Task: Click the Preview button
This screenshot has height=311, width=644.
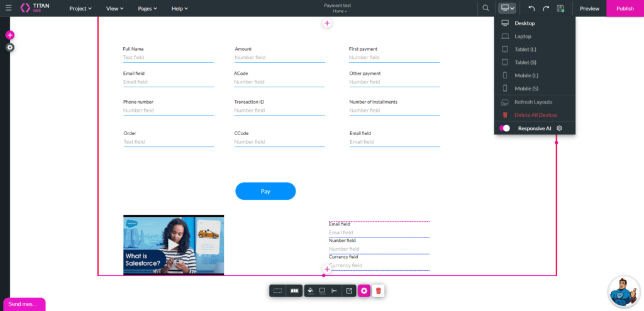Action: tap(589, 8)
